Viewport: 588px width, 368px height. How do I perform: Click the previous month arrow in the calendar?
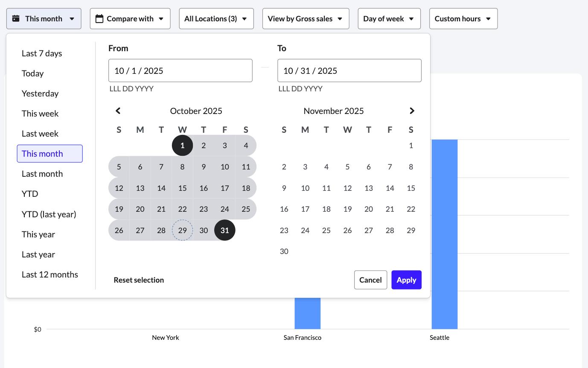click(118, 111)
